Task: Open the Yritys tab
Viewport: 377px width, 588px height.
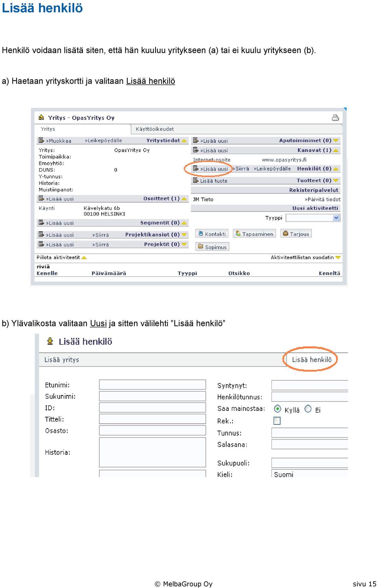Action: click(48, 129)
